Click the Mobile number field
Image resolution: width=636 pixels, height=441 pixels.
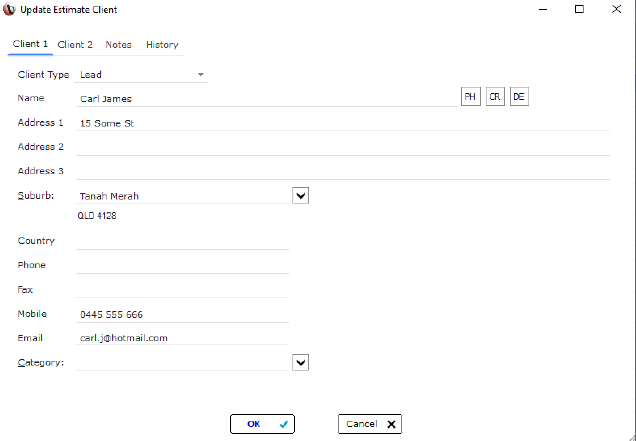tap(183, 314)
